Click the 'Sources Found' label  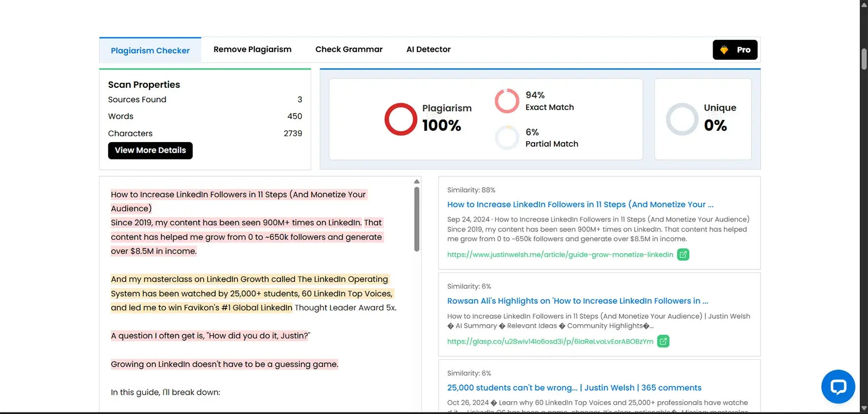[x=137, y=100]
